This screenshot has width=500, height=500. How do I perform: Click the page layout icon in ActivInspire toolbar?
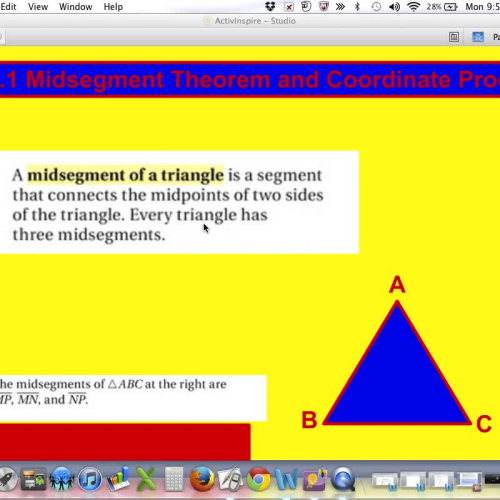coord(454,37)
